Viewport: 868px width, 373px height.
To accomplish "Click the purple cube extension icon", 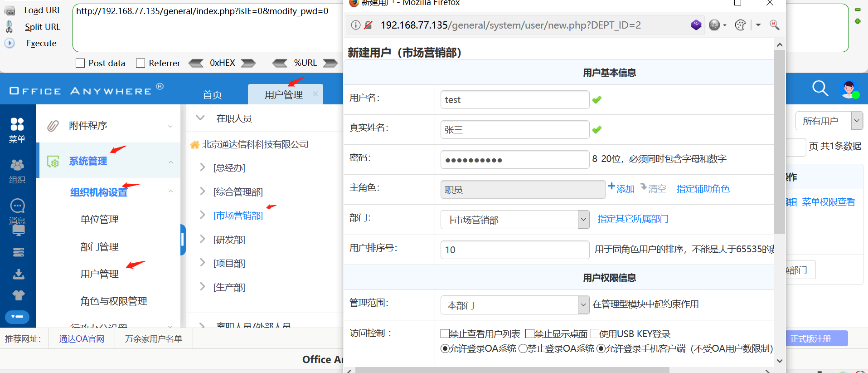I will (x=696, y=25).
